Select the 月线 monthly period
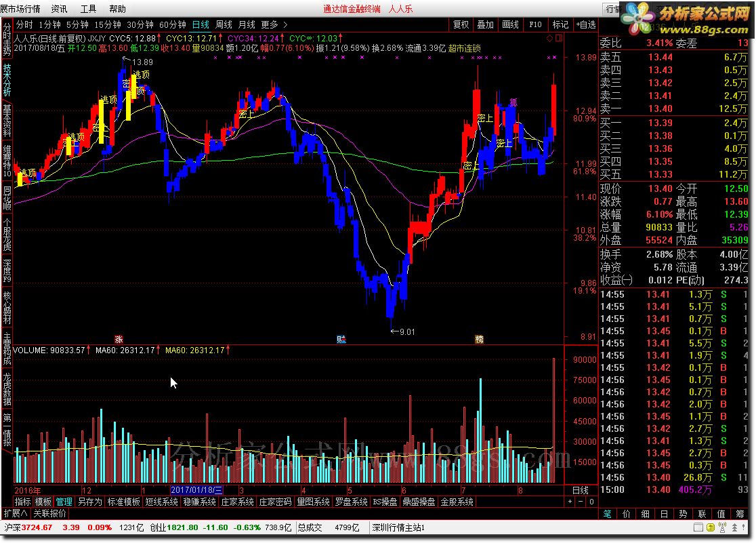Viewport: 756px width, 543px height. pyautogui.click(x=247, y=24)
